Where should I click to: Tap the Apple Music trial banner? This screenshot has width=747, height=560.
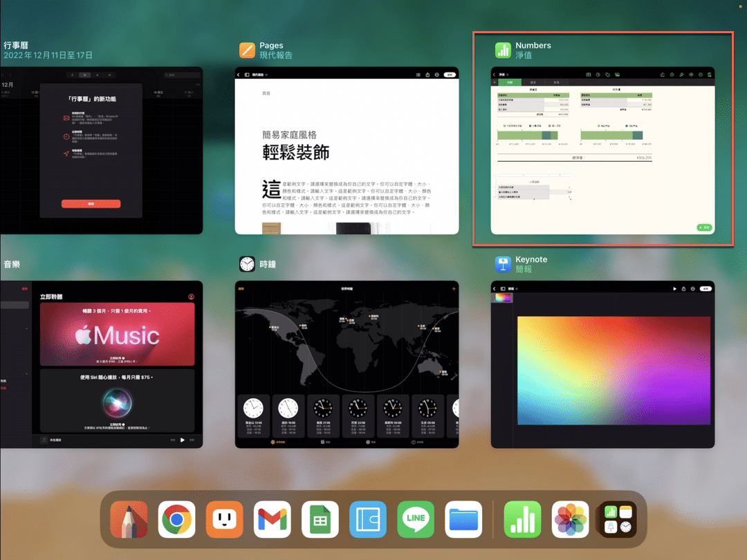[x=117, y=335]
